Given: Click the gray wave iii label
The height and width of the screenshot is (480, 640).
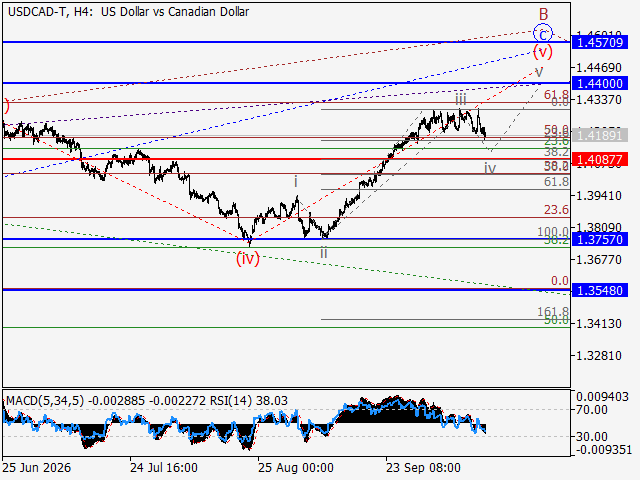Looking at the screenshot, I should (461, 99).
